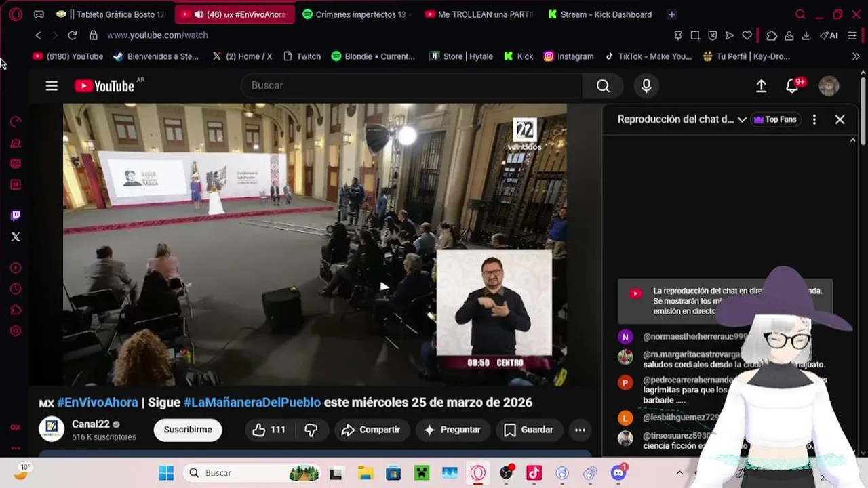The image size is (868, 488).
Task: Open the #EnVivoAhora hashtag link
Action: (x=98, y=403)
